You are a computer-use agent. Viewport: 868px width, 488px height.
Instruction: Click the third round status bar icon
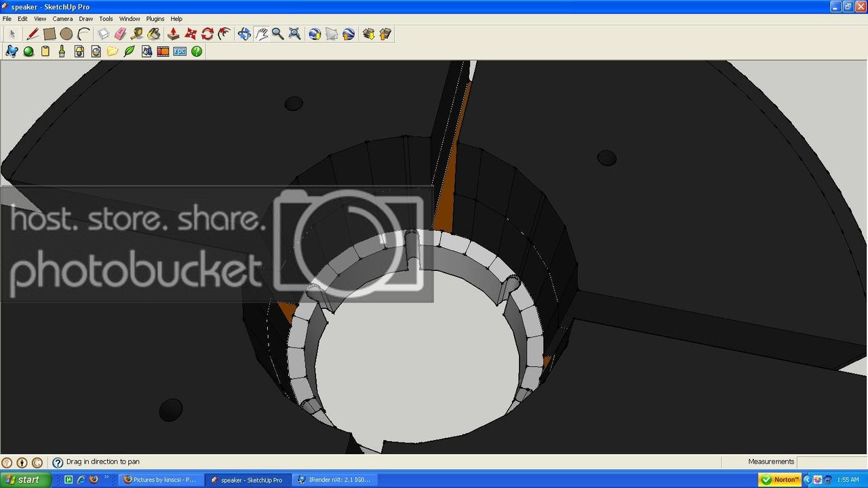pos(37,462)
